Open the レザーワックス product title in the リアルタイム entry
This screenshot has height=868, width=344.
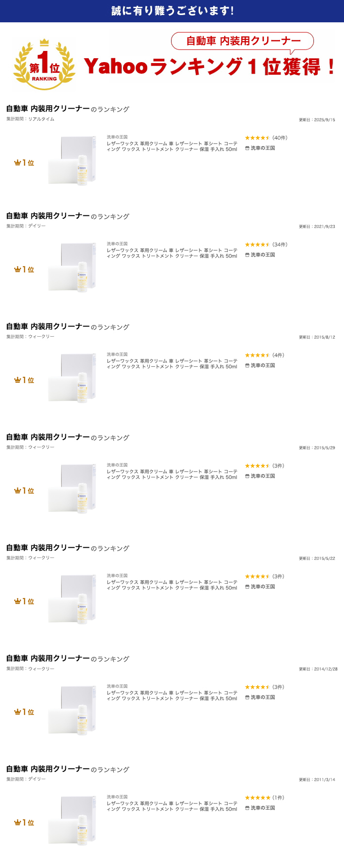(x=172, y=147)
